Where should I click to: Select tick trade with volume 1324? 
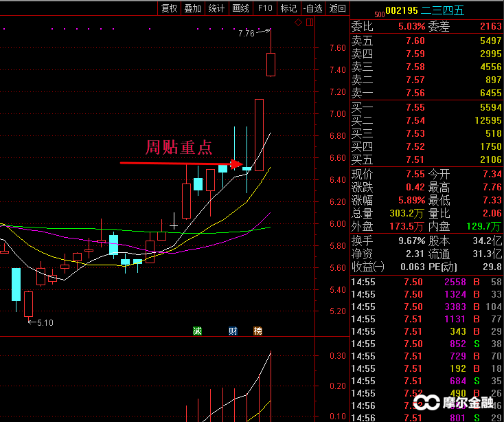coord(426,294)
